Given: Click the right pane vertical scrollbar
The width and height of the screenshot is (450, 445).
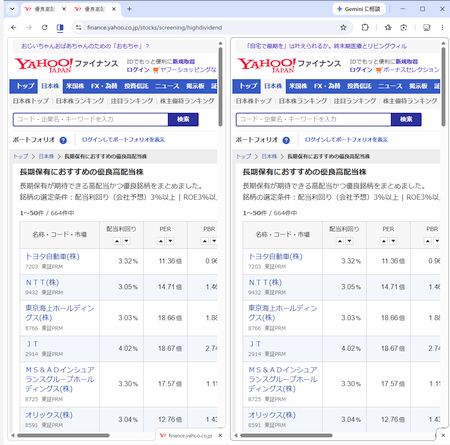Looking at the screenshot, I should 443,87.
